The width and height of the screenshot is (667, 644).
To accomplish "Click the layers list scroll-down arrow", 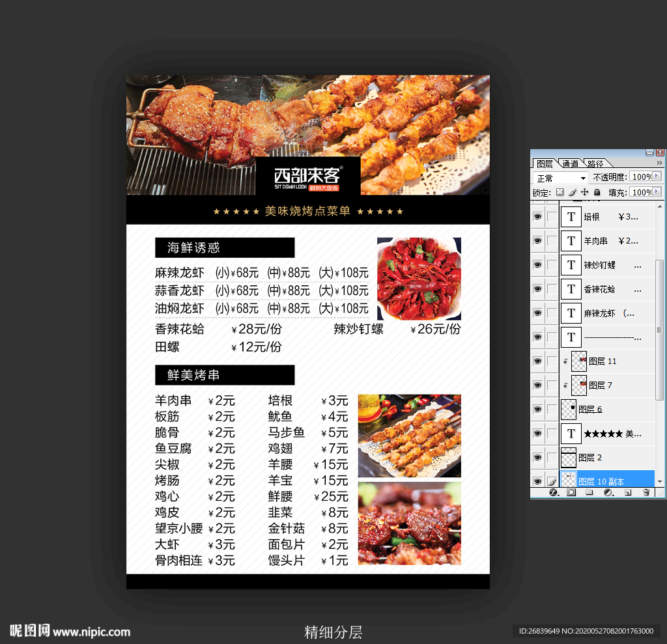I will pyautogui.click(x=660, y=482).
